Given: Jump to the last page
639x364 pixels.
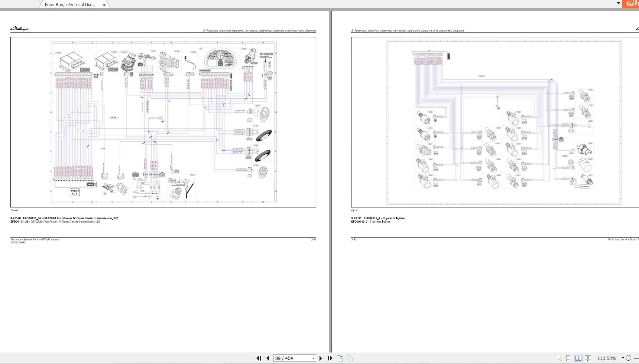Looking at the screenshot, I should coord(330,358).
